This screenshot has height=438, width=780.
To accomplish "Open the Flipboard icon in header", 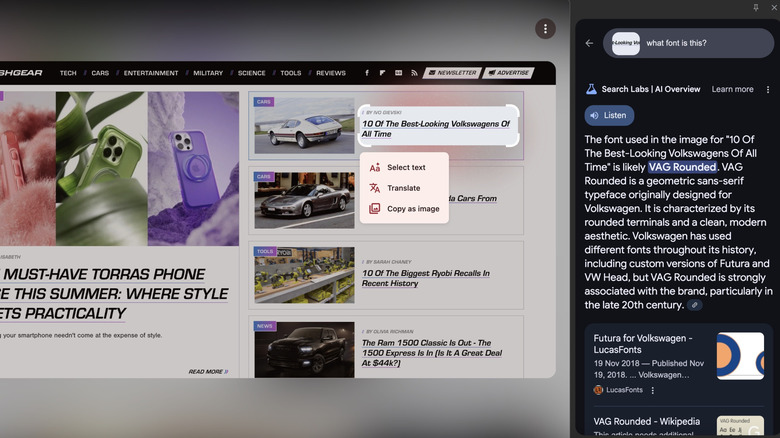I will (x=382, y=73).
